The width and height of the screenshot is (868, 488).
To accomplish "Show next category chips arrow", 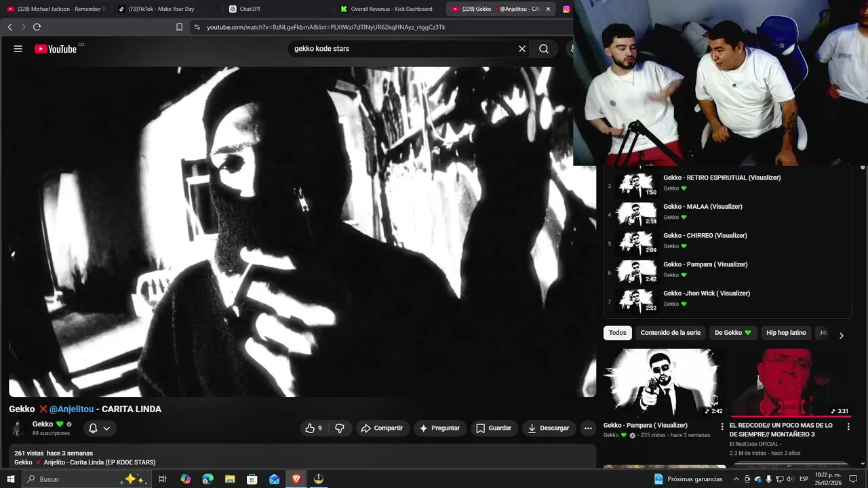I will 841,335.
